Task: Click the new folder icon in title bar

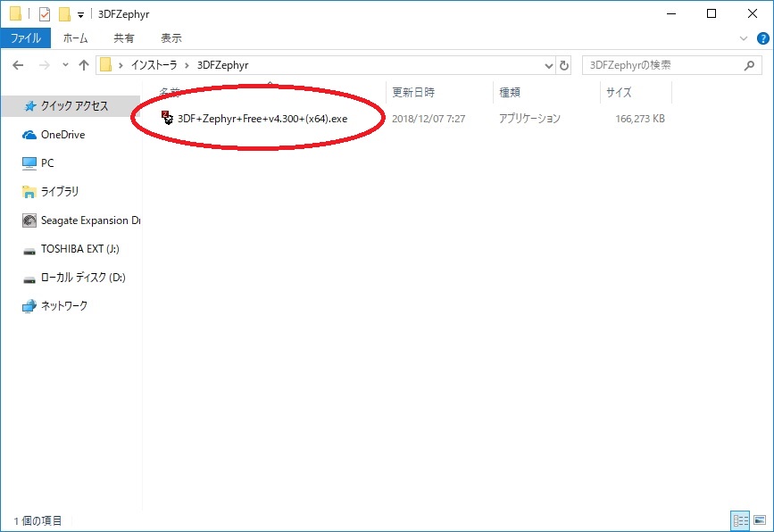Action: point(64,14)
